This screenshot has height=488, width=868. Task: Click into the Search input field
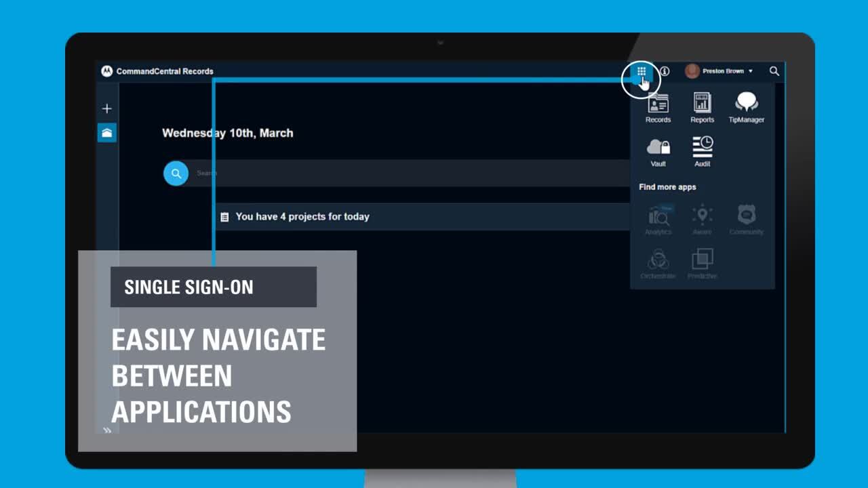tap(407, 174)
